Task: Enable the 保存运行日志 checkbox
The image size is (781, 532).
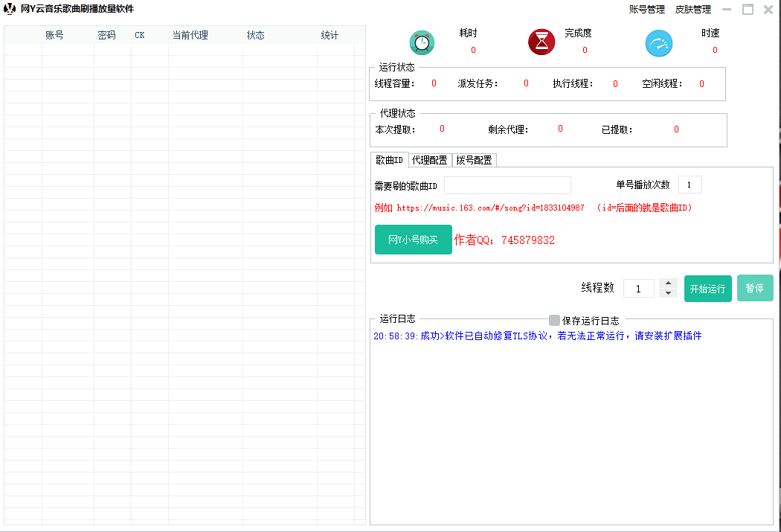Action: point(554,320)
